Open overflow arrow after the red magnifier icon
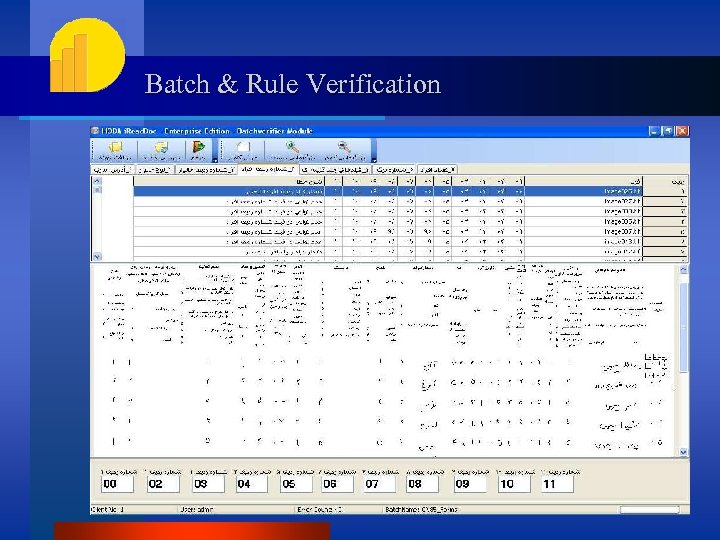Screen dimensions: 720x540 coord(374,160)
